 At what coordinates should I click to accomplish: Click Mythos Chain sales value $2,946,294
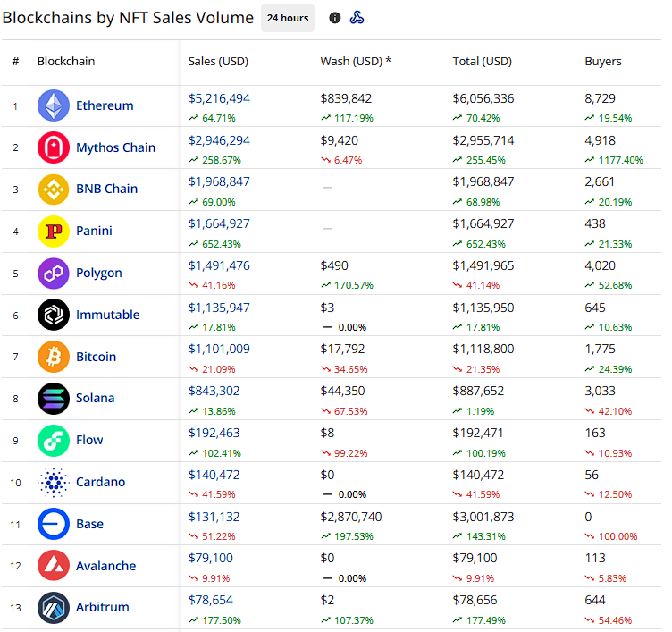pos(219,140)
